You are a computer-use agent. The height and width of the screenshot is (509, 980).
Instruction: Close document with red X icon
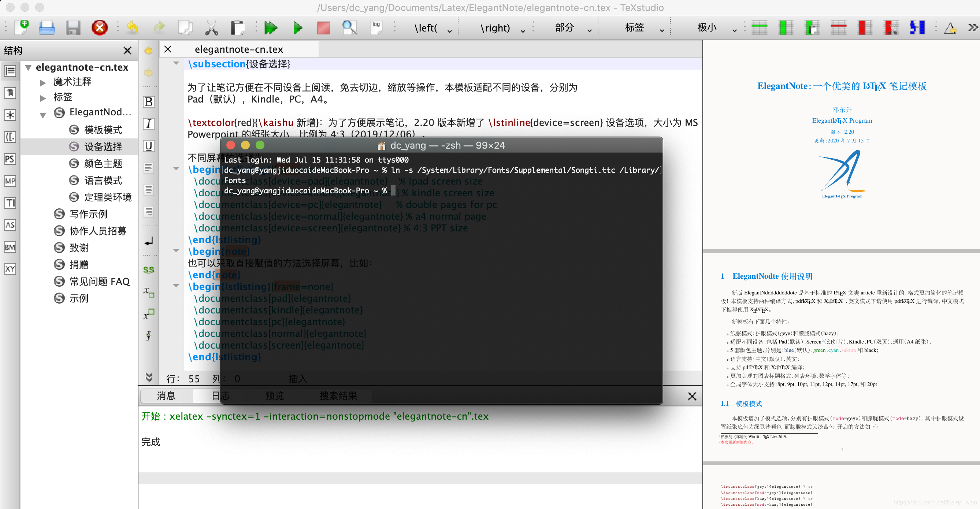coord(99,28)
